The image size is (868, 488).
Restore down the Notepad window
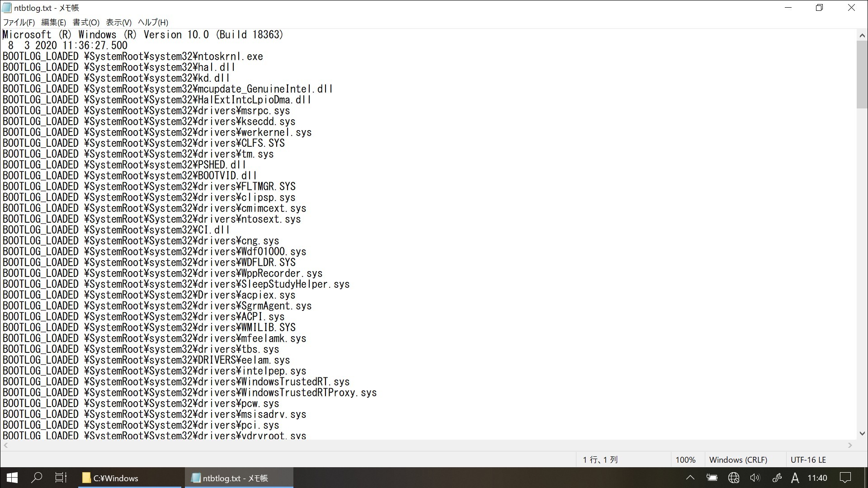(x=820, y=8)
